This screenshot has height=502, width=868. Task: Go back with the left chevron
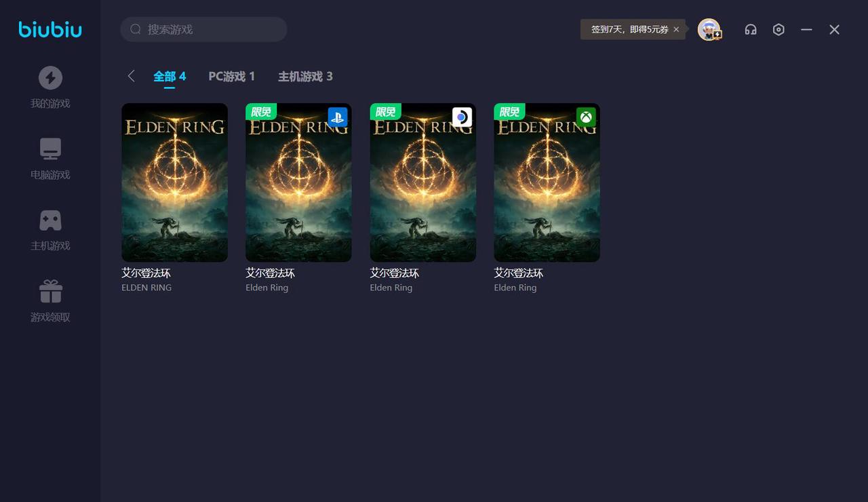pos(131,76)
